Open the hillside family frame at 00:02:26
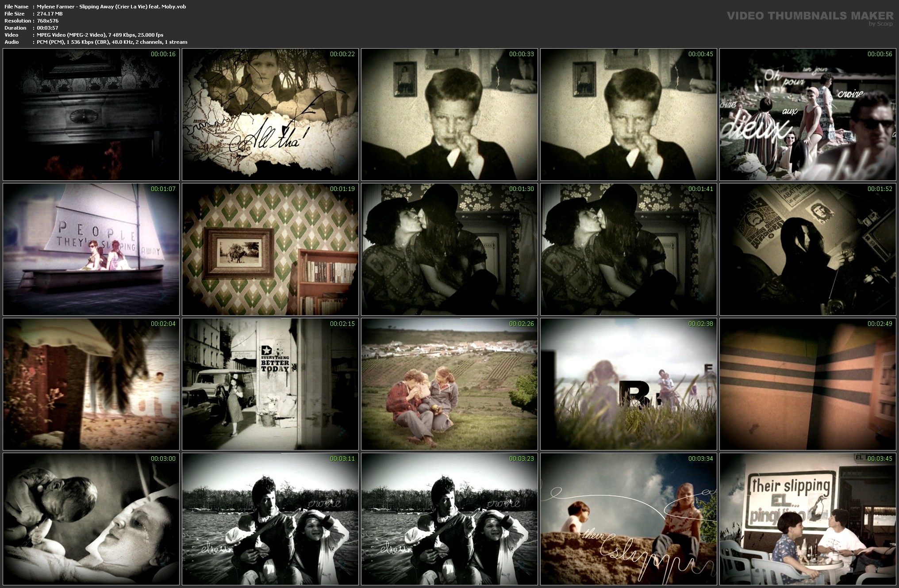The height and width of the screenshot is (588, 899). [x=449, y=384]
